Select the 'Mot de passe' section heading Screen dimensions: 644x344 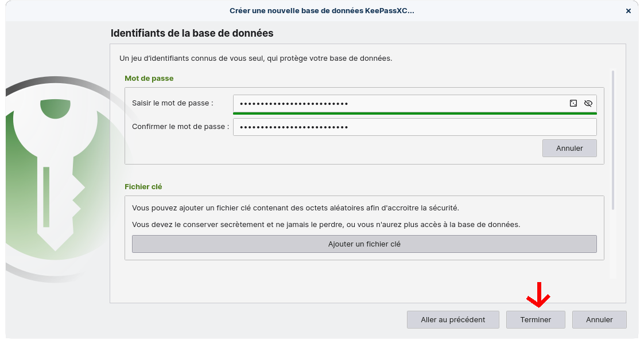149,78
